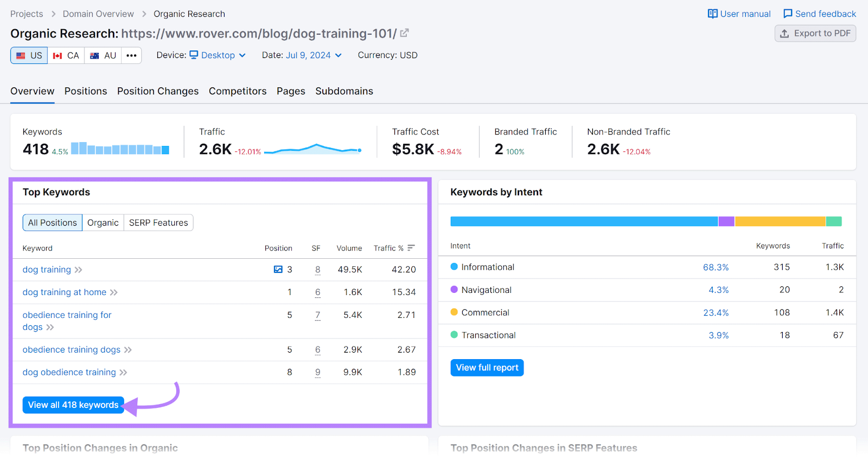Select the SERP Features filter tab
This screenshot has width=868, height=460.
pyautogui.click(x=158, y=223)
